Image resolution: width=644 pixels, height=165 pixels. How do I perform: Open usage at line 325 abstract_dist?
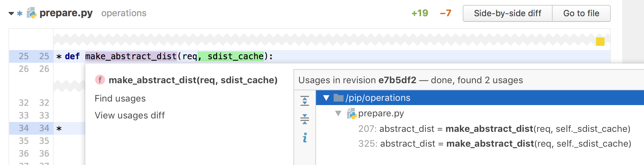495,143
